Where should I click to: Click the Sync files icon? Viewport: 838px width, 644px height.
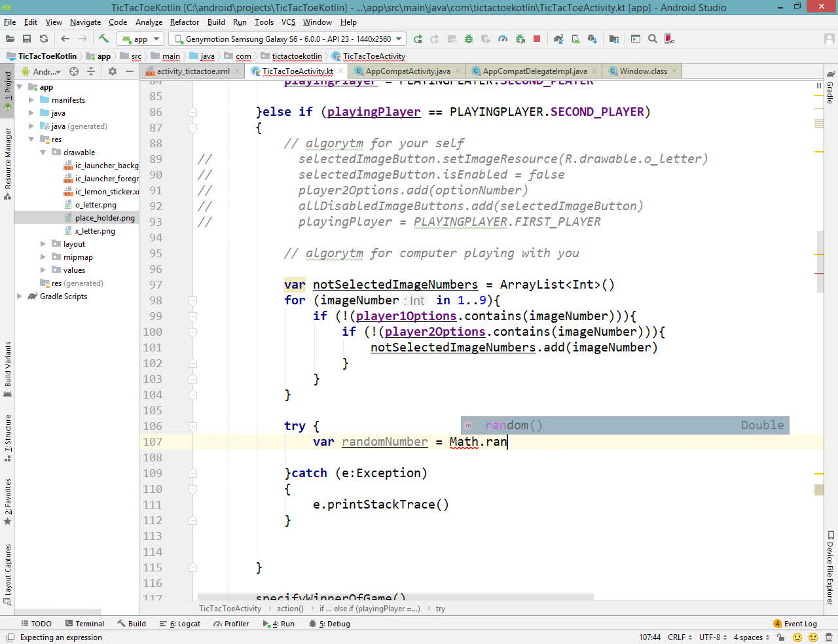[x=44, y=39]
